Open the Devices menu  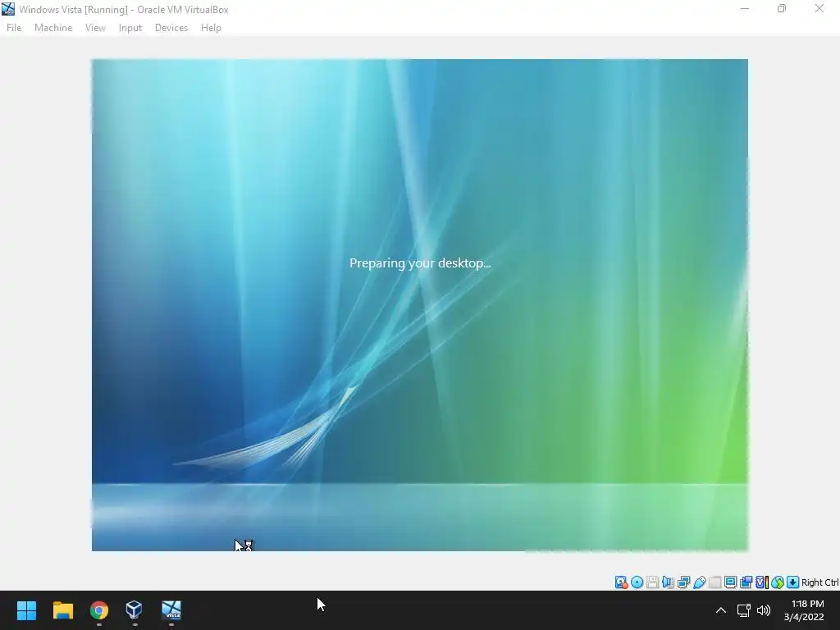click(171, 28)
